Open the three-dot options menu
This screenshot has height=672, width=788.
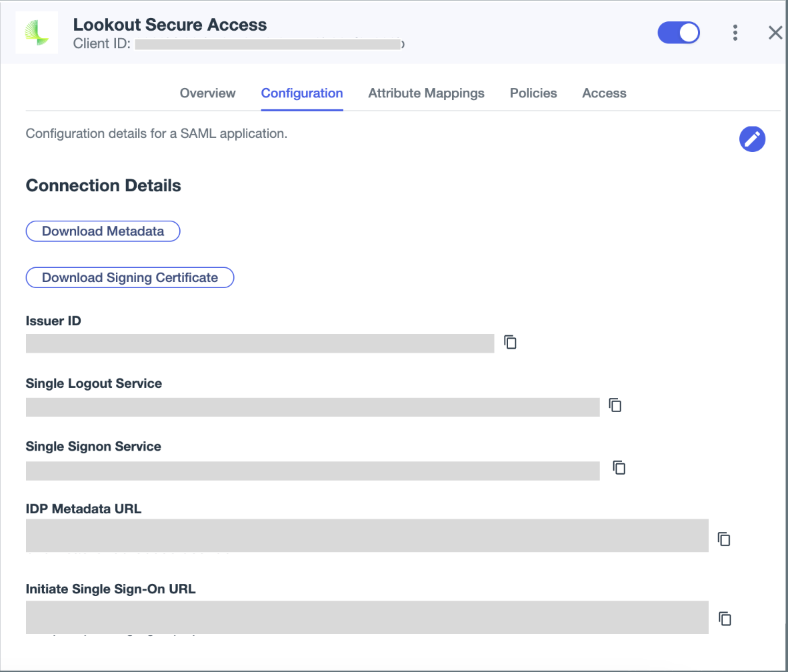735,33
